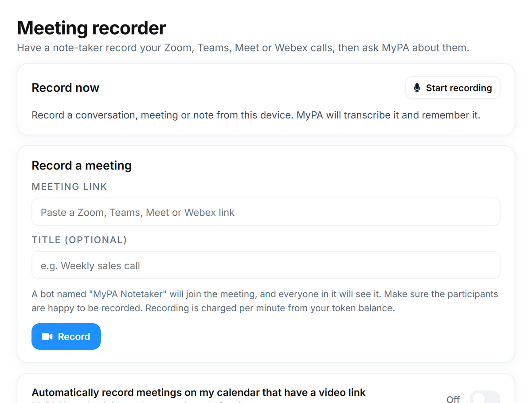The width and height of the screenshot is (532, 403).
Task: Click the MyPA Notetaker bot notice text
Action: click(265, 301)
